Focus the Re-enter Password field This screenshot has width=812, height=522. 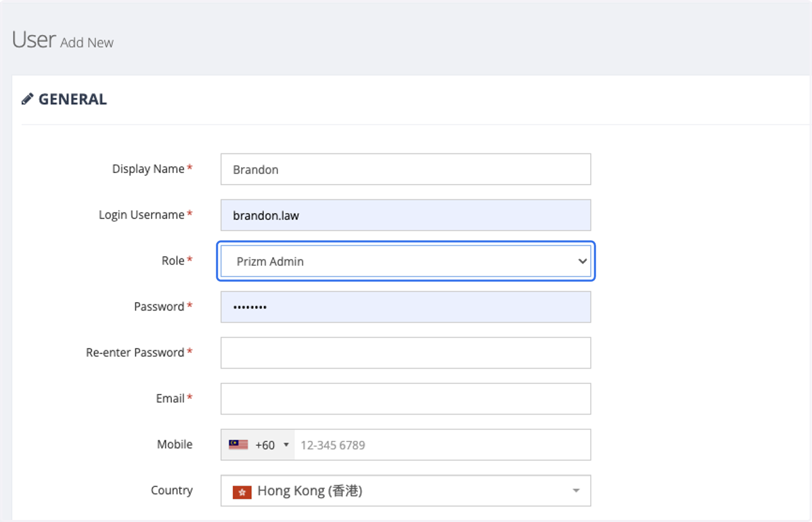tap(405, 353)
